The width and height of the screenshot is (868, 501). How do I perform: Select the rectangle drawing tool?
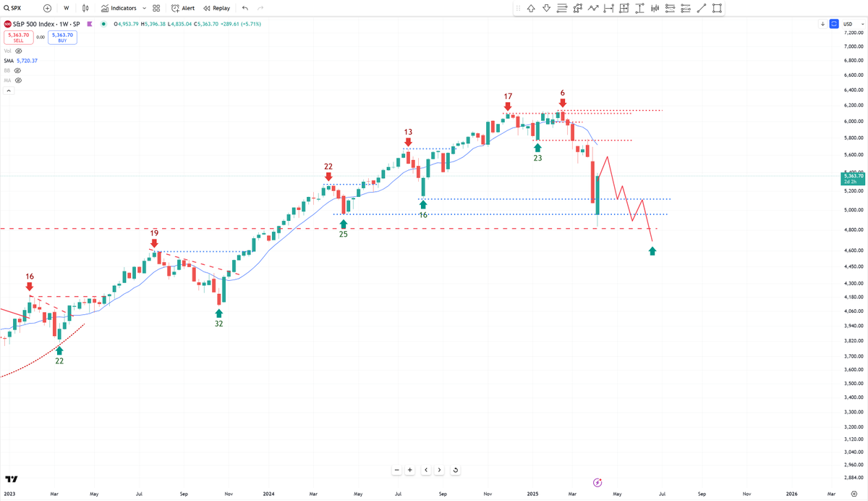(718, 9)
